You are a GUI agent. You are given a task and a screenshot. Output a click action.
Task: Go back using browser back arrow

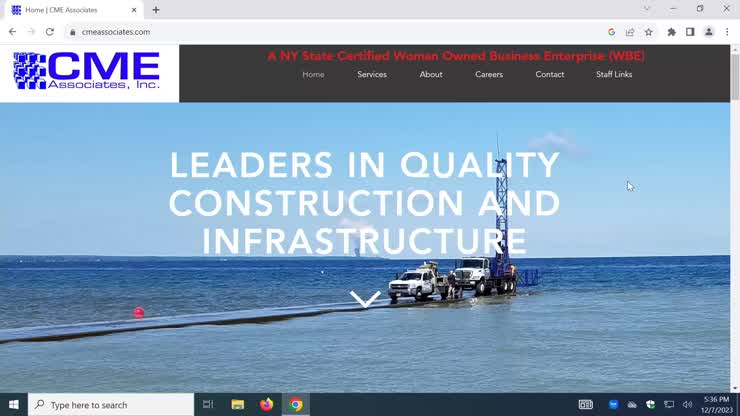(x=12, y=32)
